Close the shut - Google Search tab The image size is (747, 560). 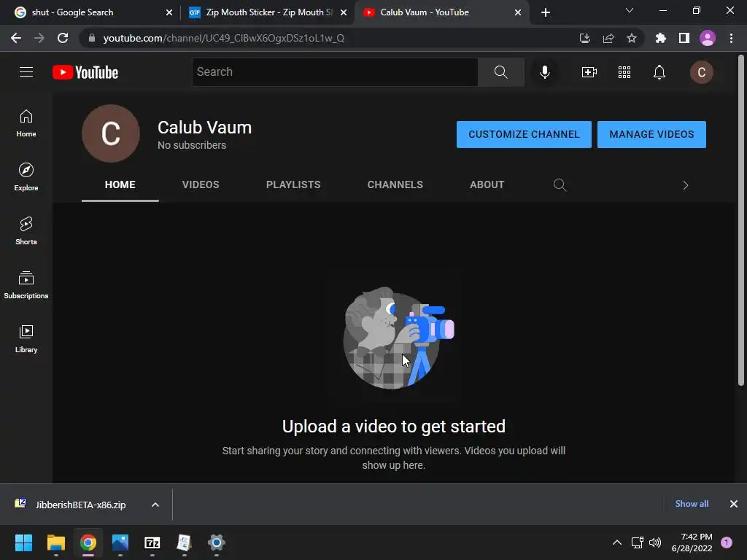pyautogui.click(x=169, y=12)
